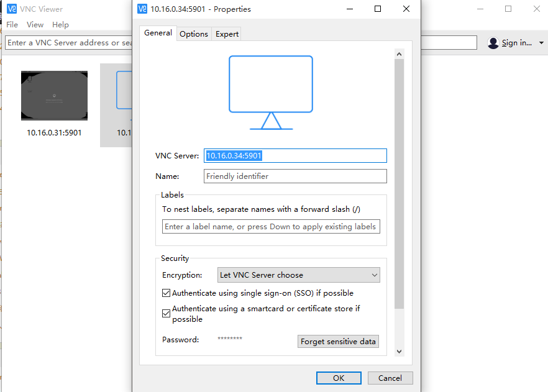Close the Properties dialog
548x392 pixels.
[x=406, y=9]
